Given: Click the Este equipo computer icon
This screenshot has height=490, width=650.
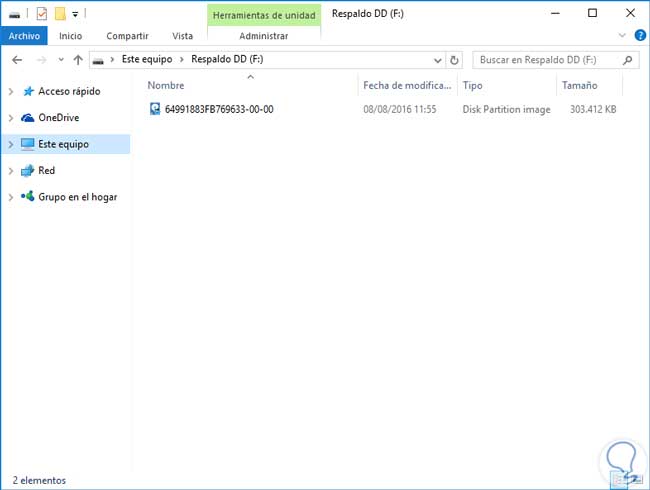Looking at the screenshot, I should click(x=28, y=144).
